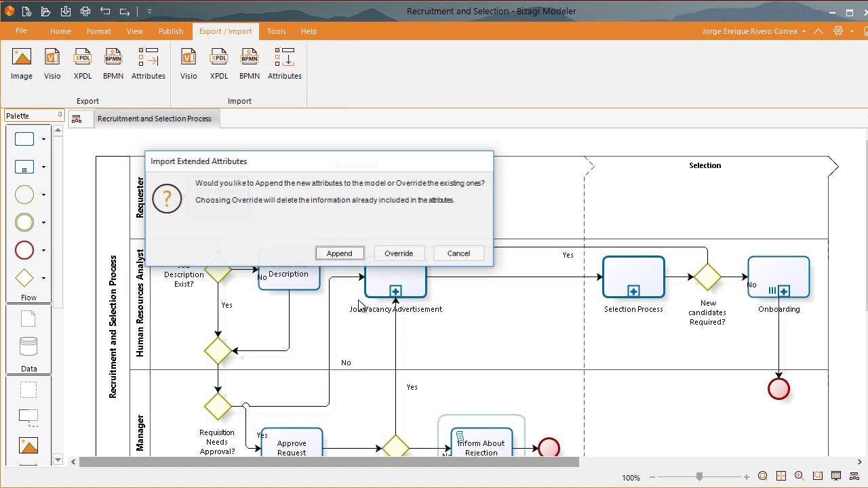
Task: Export model to Visio
Action: pos(52,64)
